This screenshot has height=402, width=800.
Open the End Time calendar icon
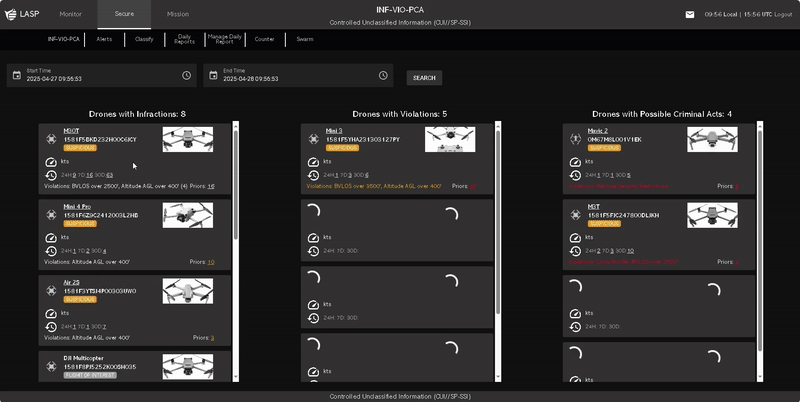click(x=213, y=76)
